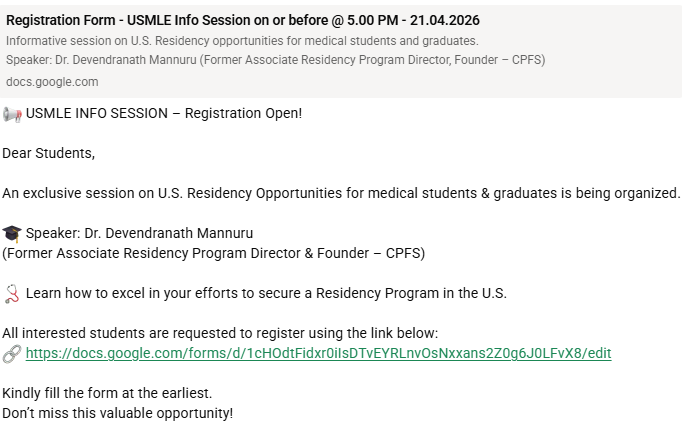Click the Former Associate Residency Program Director line
Image resolution: width=682 pixels, height=435 pixels.
tap(214, 253)
